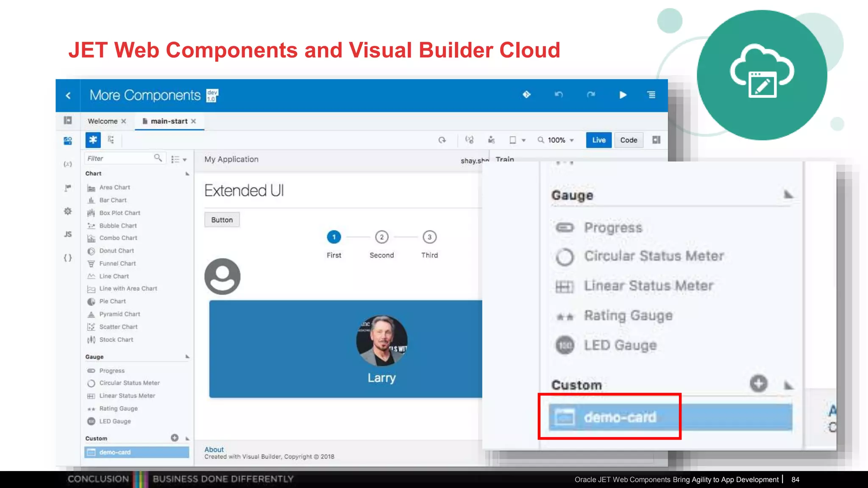Viewport: 868px width, 488px height.
Task: Redo the last change
Action: pyautogui.click(x=591, y=94)
